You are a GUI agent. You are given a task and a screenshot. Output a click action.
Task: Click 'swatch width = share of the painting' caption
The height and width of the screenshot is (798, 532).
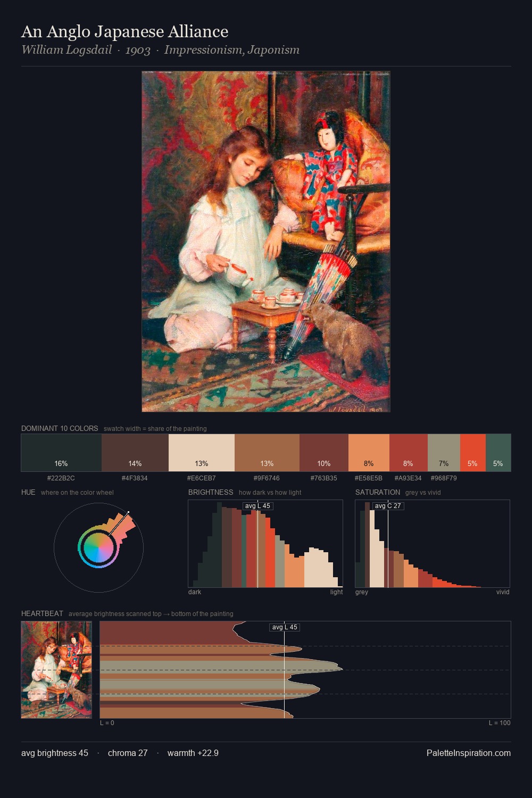(x=155, y=429)
